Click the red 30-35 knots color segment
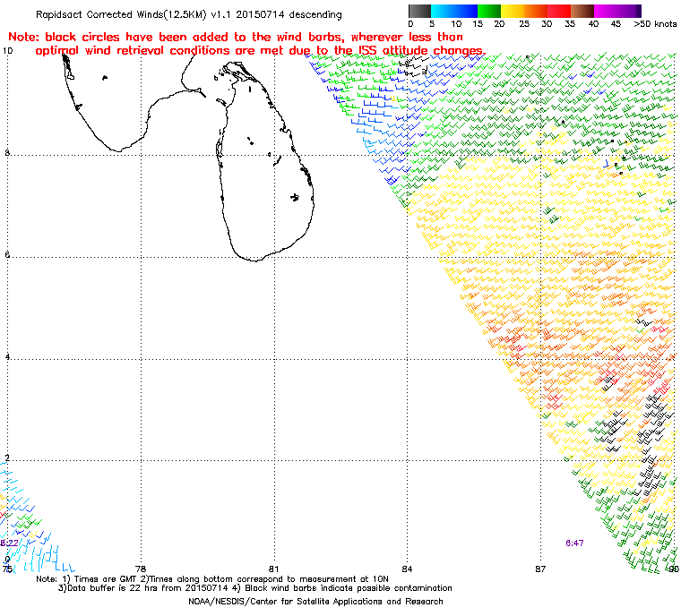Viewport: 681px width, 616px height. (x=559, y=11)
